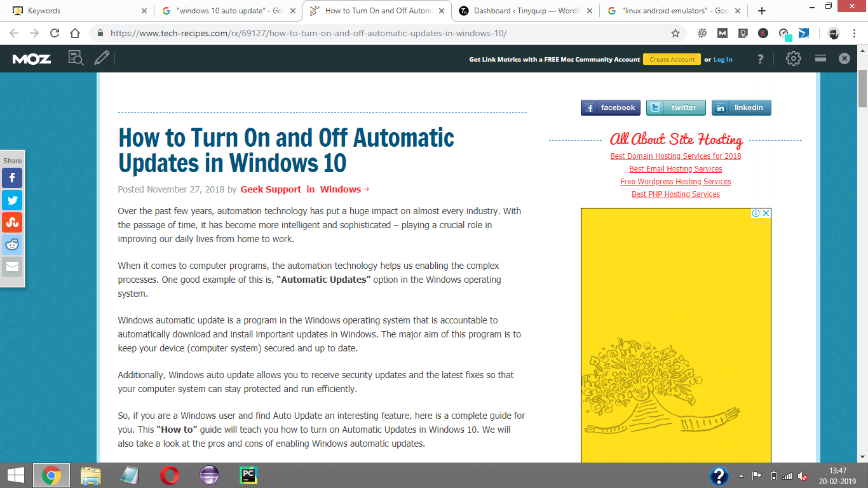Open Free Wordpress Hosting Services link

(x=675, y=181)
